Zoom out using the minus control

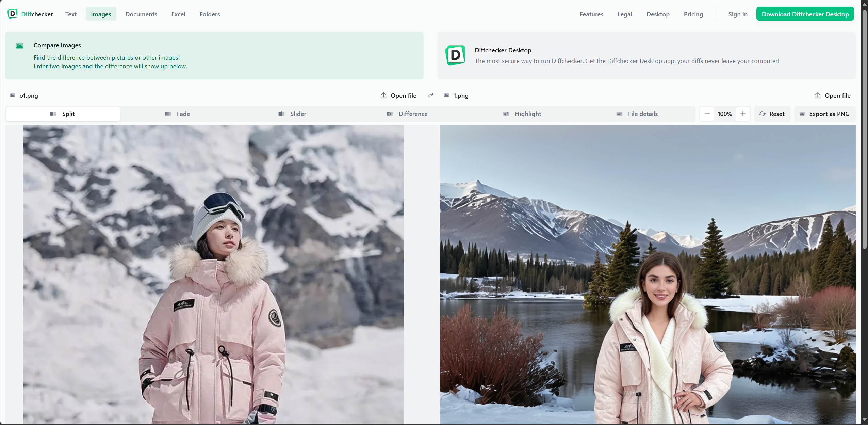[706, 114]
